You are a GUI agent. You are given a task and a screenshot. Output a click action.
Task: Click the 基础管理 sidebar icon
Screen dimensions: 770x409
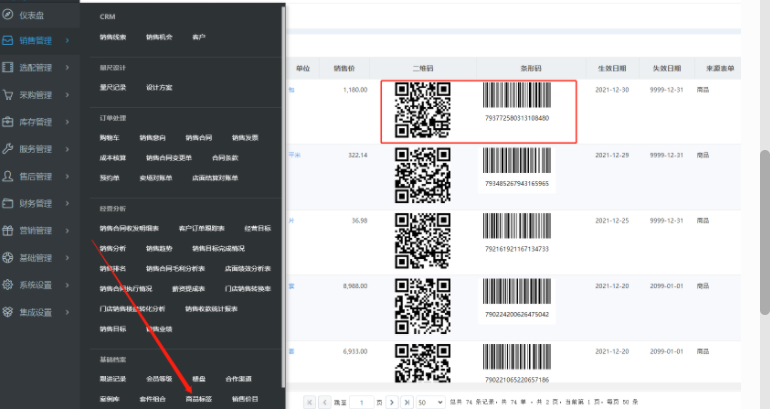point(7,258)
